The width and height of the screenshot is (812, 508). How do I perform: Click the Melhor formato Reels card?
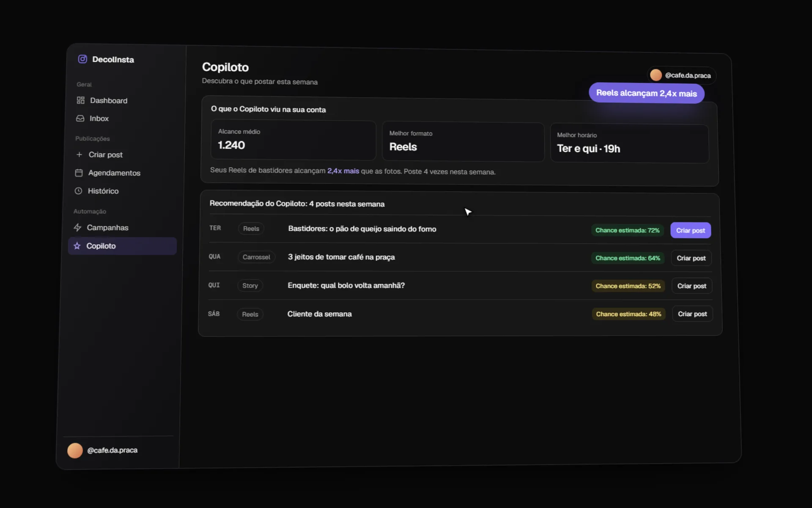tap(463, 142)
